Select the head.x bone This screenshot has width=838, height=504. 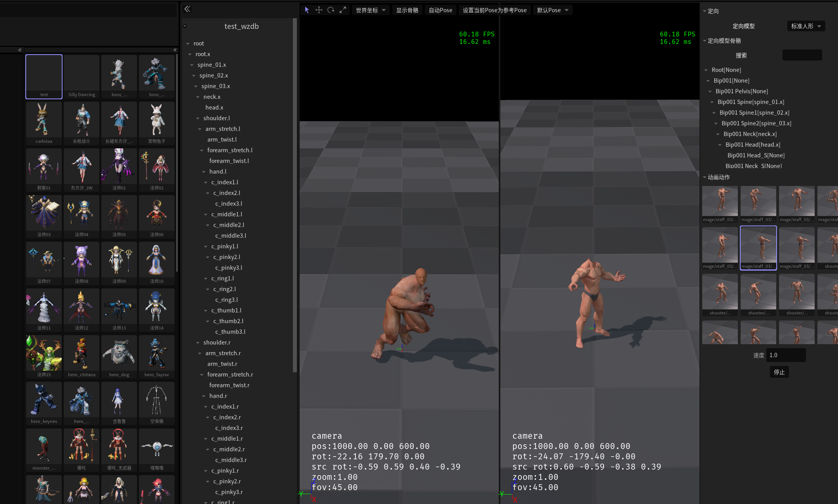tap(214, 108)
